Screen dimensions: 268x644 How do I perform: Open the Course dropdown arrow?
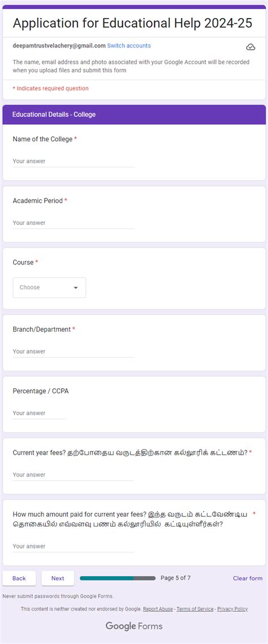[x=76, y=288]
